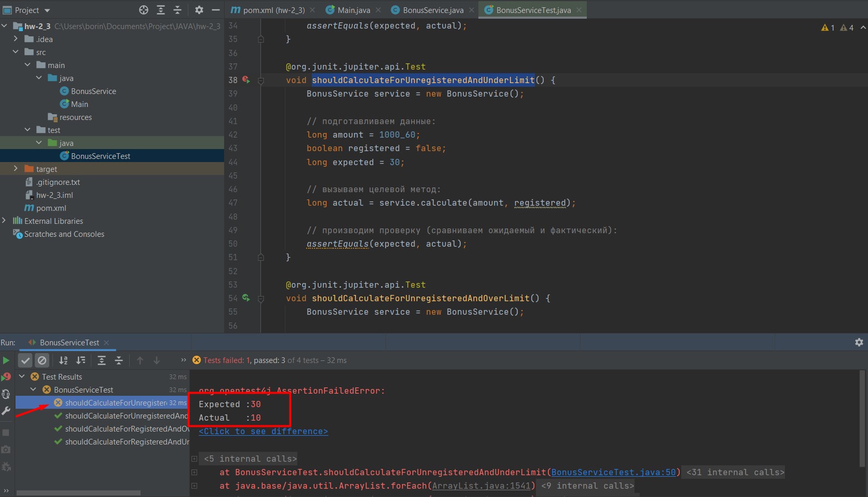Open ArrayList.java:1541 stack trace link
868x497 pixels.
pos(481,486)
